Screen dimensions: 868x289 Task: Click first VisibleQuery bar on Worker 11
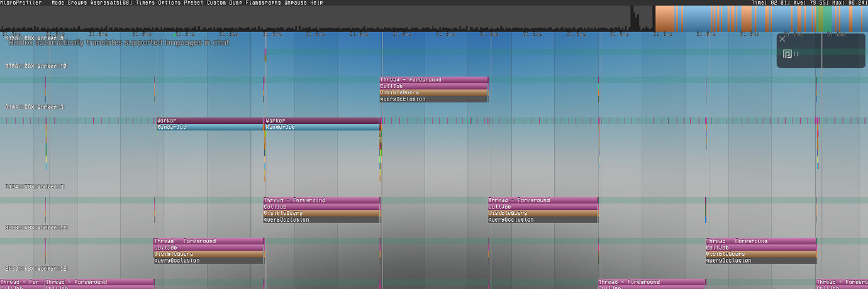[x=208, y=254]
